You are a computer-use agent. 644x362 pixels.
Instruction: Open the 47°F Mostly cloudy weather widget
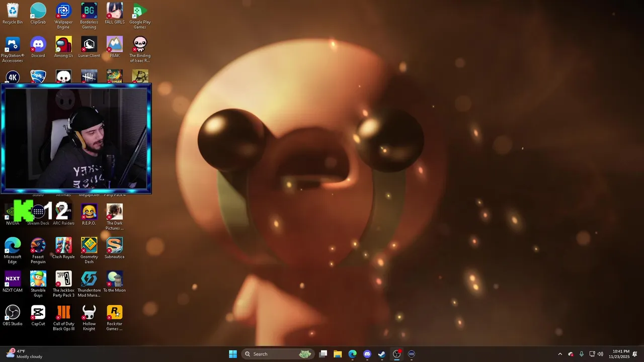[x=25, y=354]
